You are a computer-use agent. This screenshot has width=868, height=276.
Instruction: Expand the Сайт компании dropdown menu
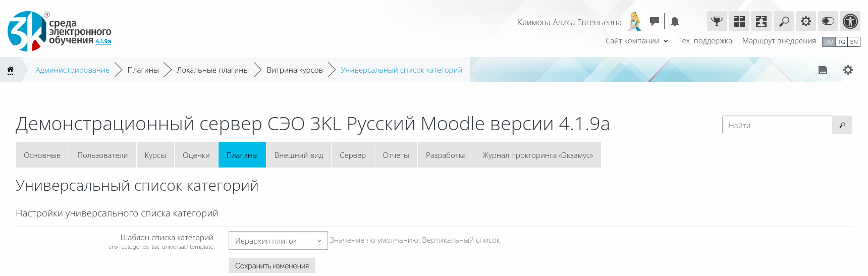point(636,41)
